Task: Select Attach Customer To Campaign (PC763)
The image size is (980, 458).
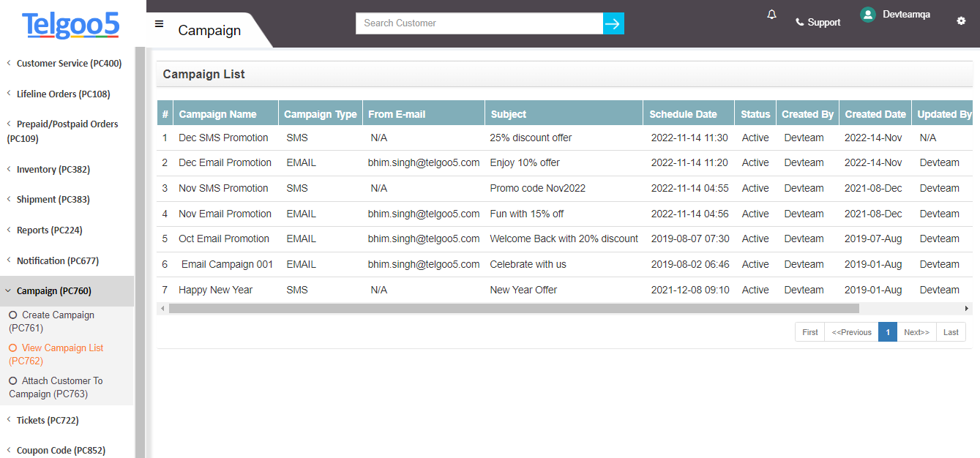Action: click(x=55, y=387)
